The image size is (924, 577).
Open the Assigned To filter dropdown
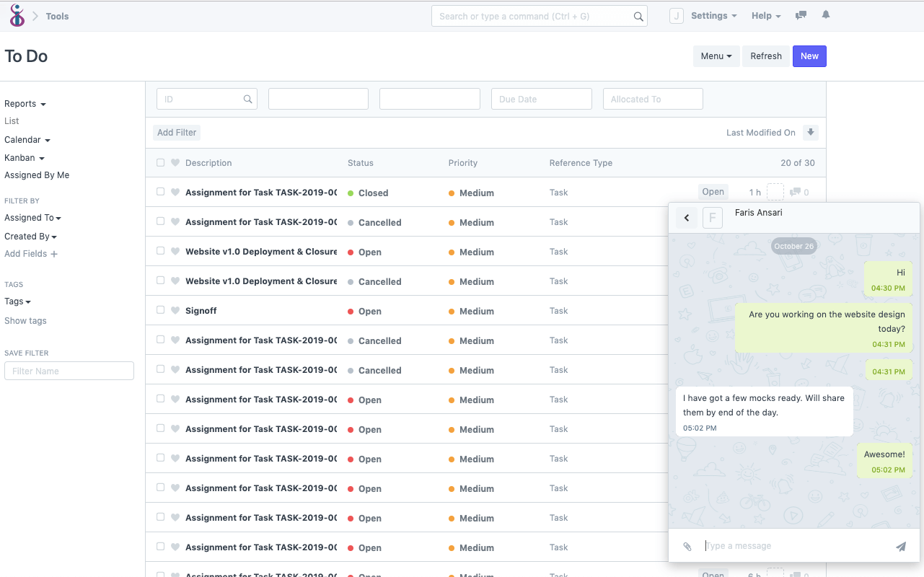tap(32, 217)
